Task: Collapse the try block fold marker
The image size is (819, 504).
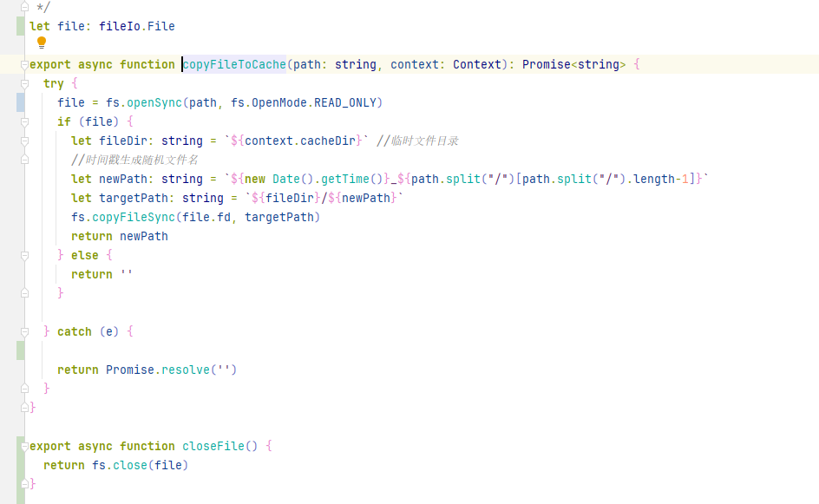Action: coord(24,83)
